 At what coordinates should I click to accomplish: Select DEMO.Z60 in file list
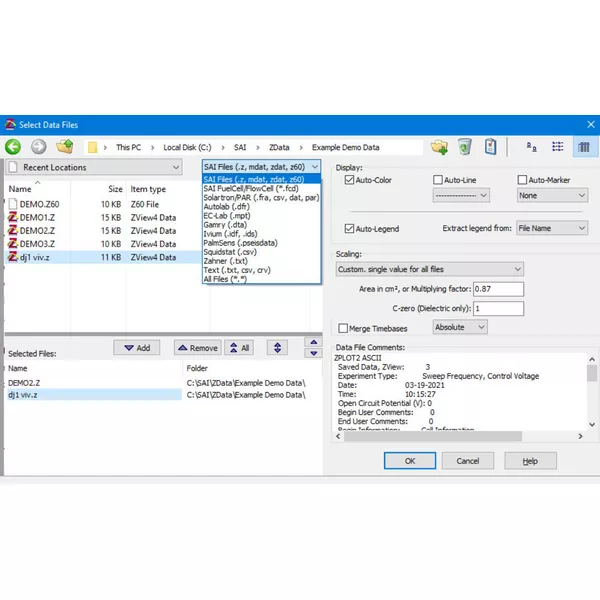[103, 204]
